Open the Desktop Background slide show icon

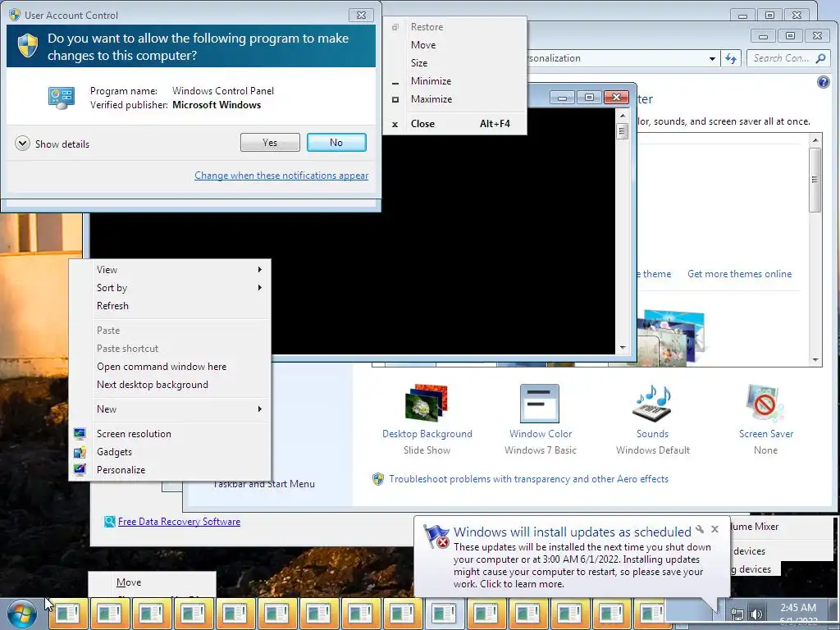click(x=427, y=404)
